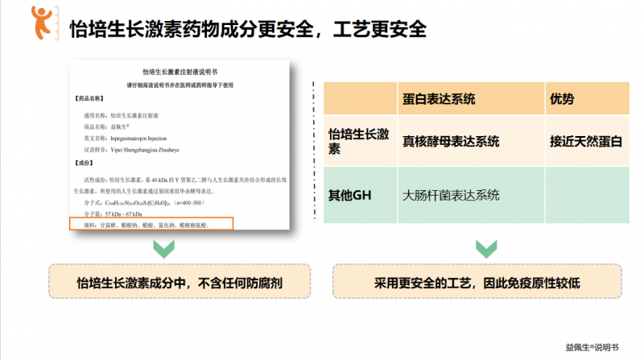Select the 蛋白表达系统 table header
Viewport: 644px width, 360px height.
471,98
